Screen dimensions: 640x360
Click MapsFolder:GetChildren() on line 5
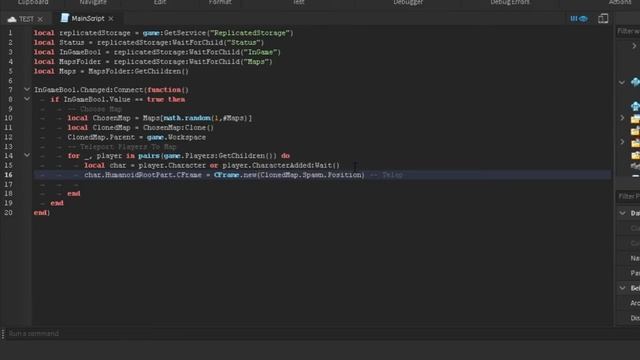[138, 71]
